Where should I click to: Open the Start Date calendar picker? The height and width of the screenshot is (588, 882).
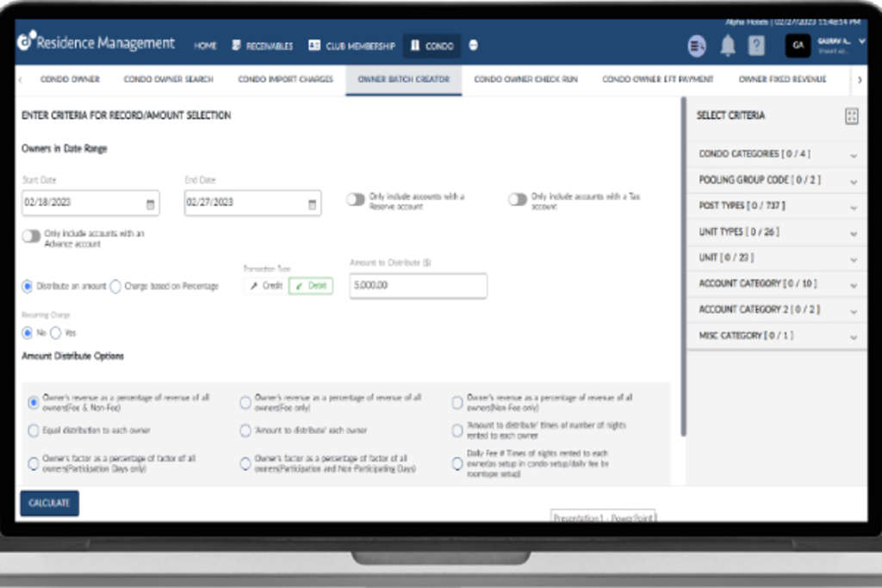point(150,204)
